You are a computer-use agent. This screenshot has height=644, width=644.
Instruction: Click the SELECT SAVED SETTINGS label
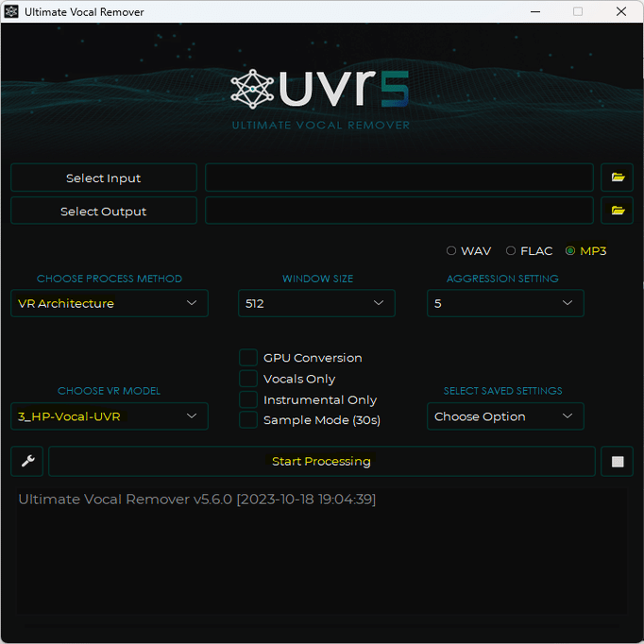(x=502, y=391)
